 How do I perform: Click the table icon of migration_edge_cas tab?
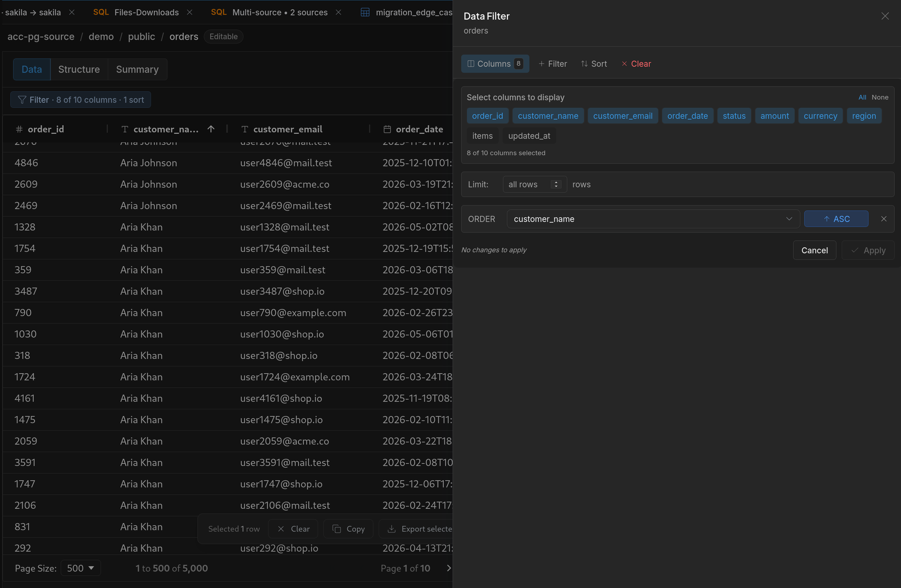365,12
